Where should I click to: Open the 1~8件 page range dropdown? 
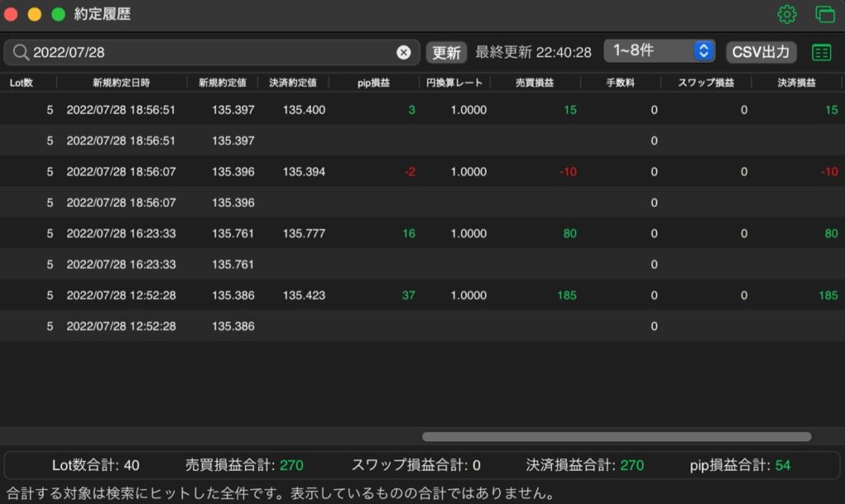click(659, 50)
